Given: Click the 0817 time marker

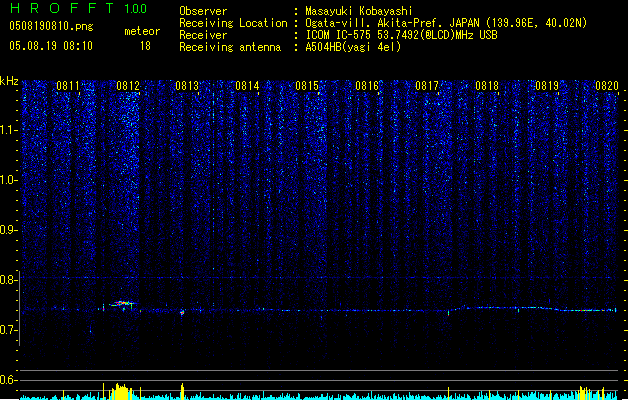Looking at the screenshot, I should coord(427,86).
